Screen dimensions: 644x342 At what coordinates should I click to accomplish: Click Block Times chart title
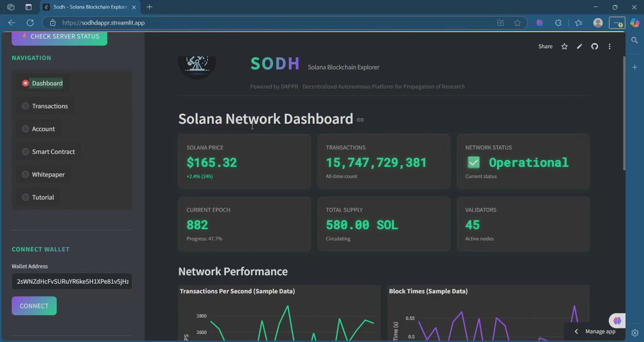coord(428,291)
